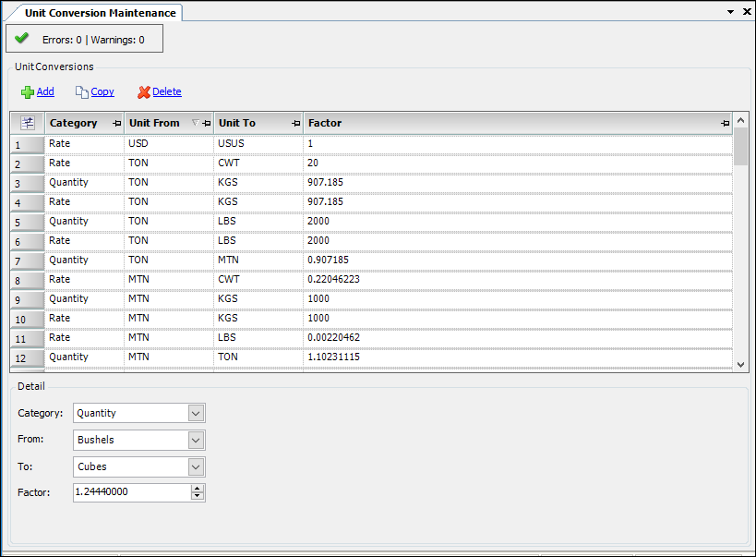The width and height of the screenshot is (756, 557).
Task: Click the grid vertical scrollbar thumb
Action: pyautogui.click(x=741, y=147)
